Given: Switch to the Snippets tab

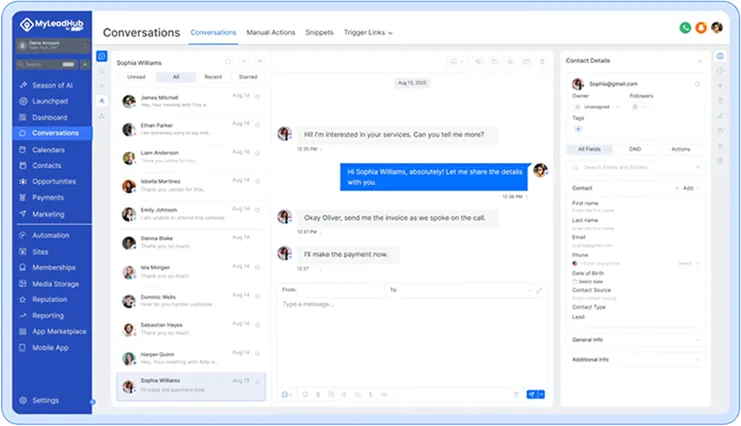Looking at the screenshot, I should [x=319, y=33].
